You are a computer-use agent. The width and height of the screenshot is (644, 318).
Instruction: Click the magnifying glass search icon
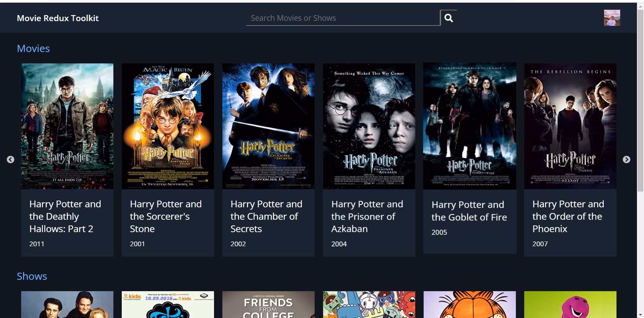pyautogui.click(x=448, y=18)
